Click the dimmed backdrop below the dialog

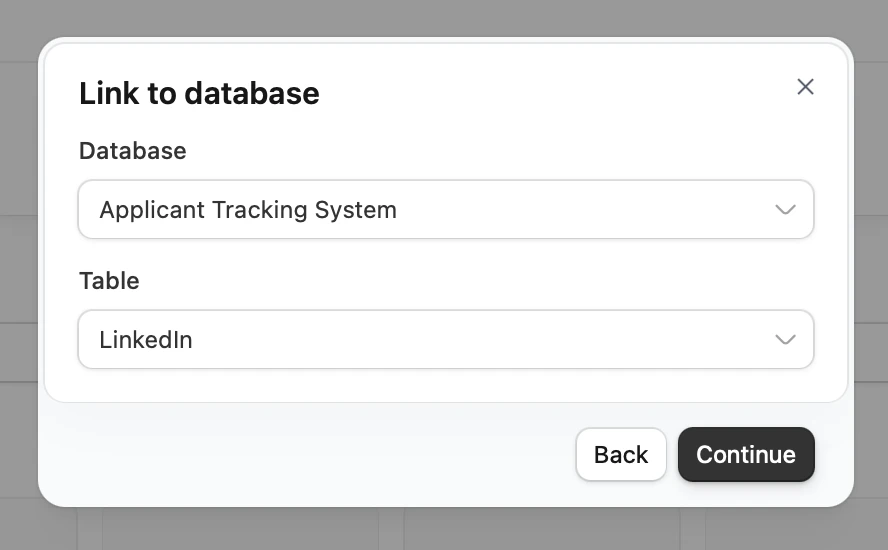(444, 530)
